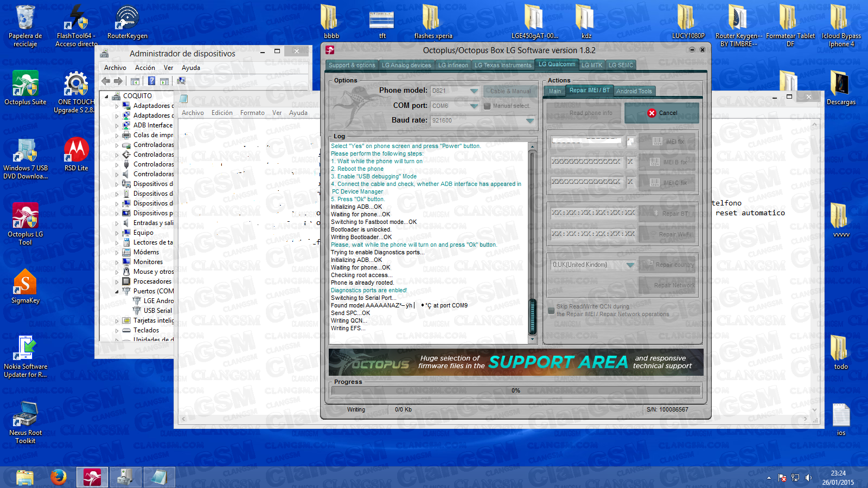
Task: Launch ONE TOUCH Upgrade S desktop icon
Action: pyautogui.click(x=76, y=92)
